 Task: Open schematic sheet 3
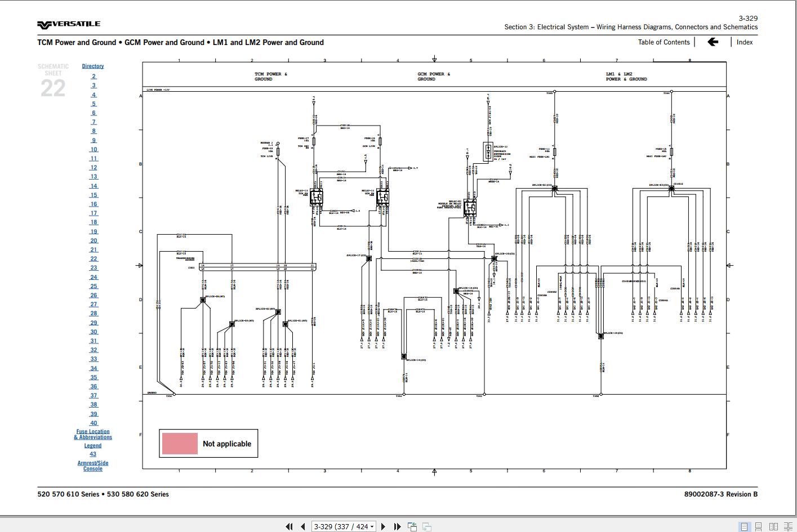[93, 86]
